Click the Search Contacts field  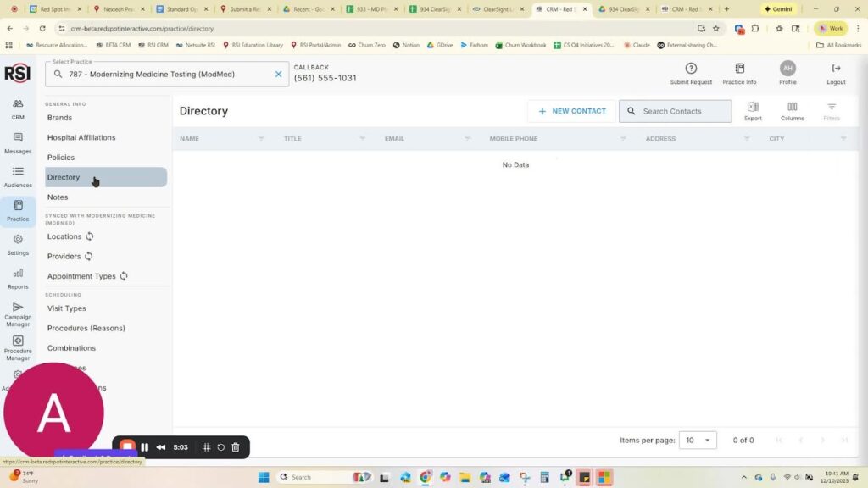point(683,111)
